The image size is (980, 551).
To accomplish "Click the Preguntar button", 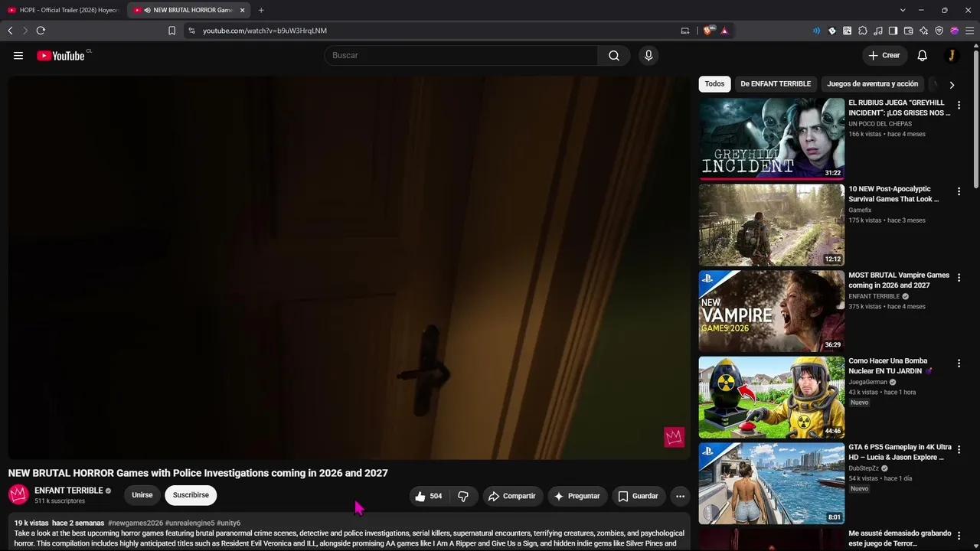I will tap(577, 496).
